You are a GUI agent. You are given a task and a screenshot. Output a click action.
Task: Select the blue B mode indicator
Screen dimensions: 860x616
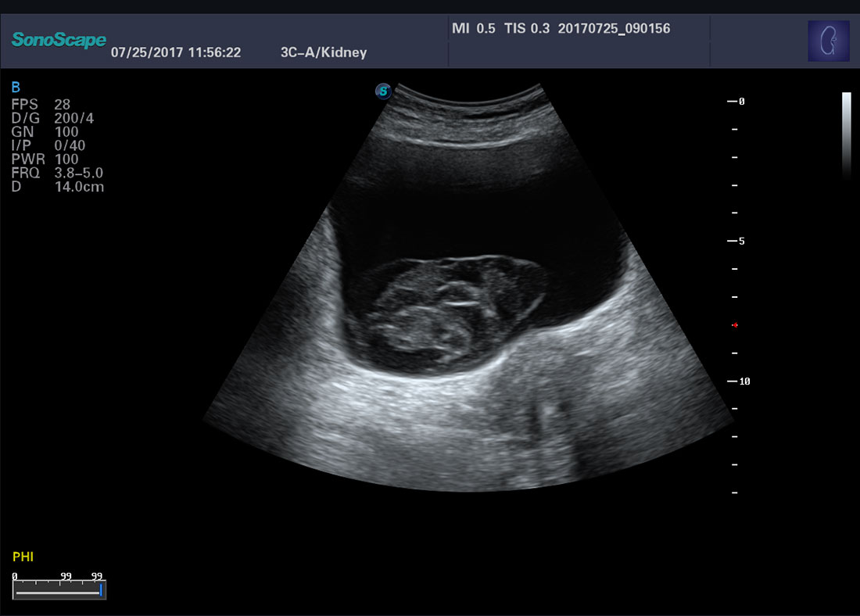[16, 87]
